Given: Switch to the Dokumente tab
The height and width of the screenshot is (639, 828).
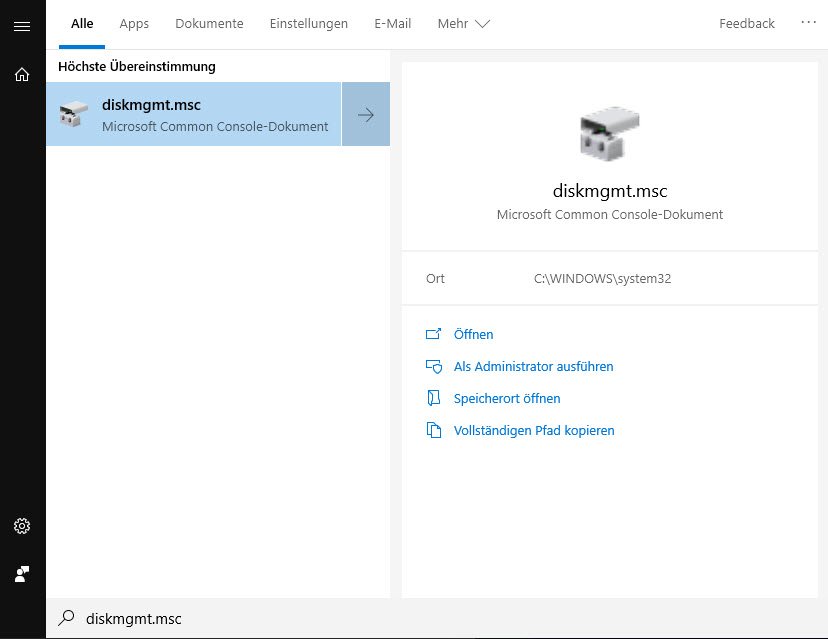Looking at the screenshot, I should pyautogui.click(x=209, y=24).
